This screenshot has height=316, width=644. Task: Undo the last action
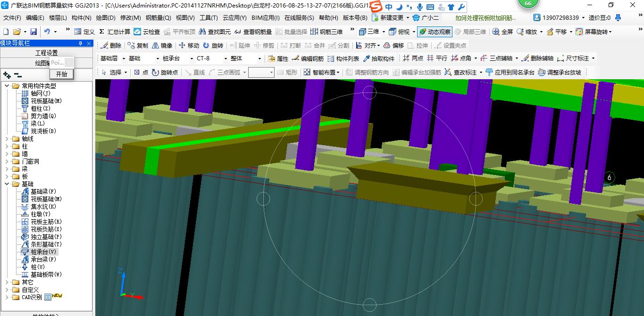click(x=47, y=32)
